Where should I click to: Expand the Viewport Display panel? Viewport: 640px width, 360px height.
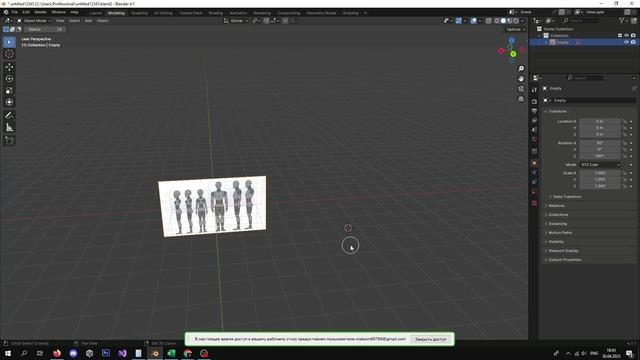click(563, 251)
